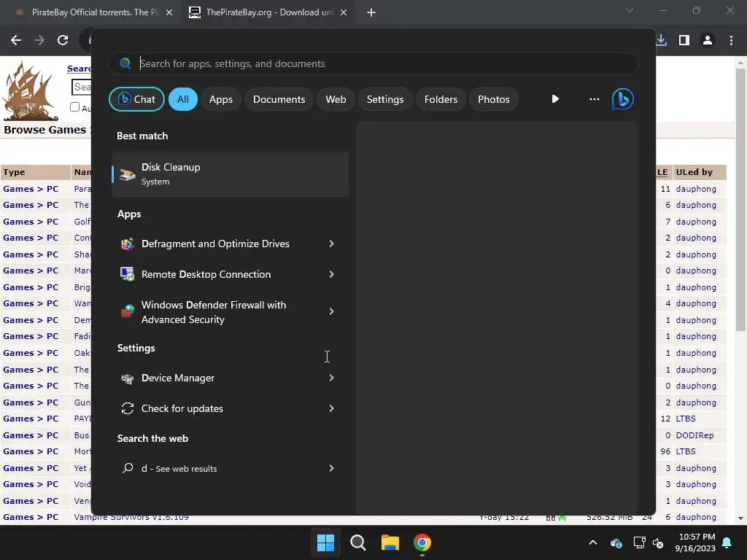Select the Chat filter tab
This screenshot has height=560, width=747.
point(136,99)
